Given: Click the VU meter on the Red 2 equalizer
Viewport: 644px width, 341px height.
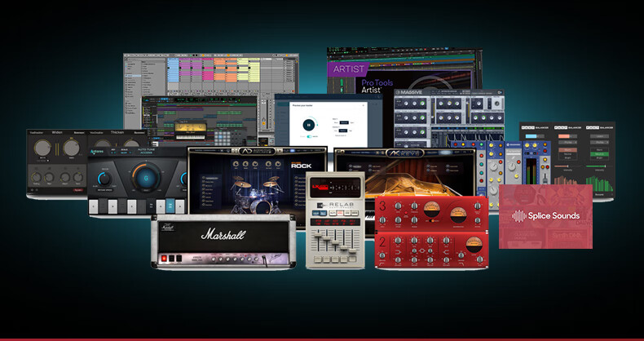Looking at the screenshot, I should [x=474, y=245].
